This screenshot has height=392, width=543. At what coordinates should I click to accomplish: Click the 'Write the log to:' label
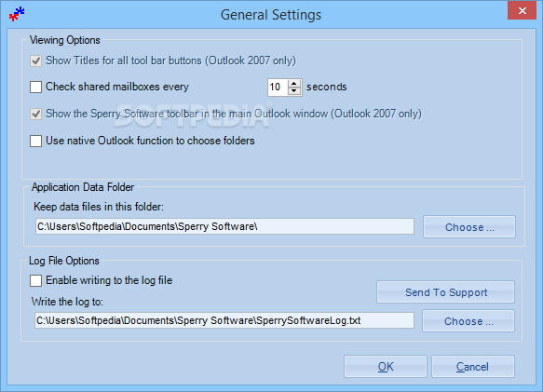(67, 302)
